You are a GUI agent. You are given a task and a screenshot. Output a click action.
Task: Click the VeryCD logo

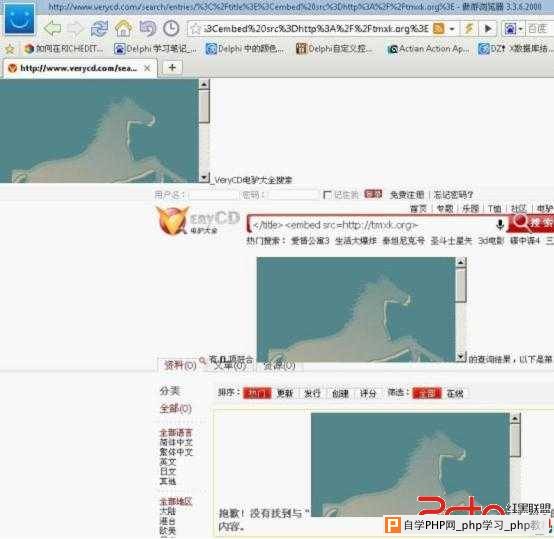198,221
